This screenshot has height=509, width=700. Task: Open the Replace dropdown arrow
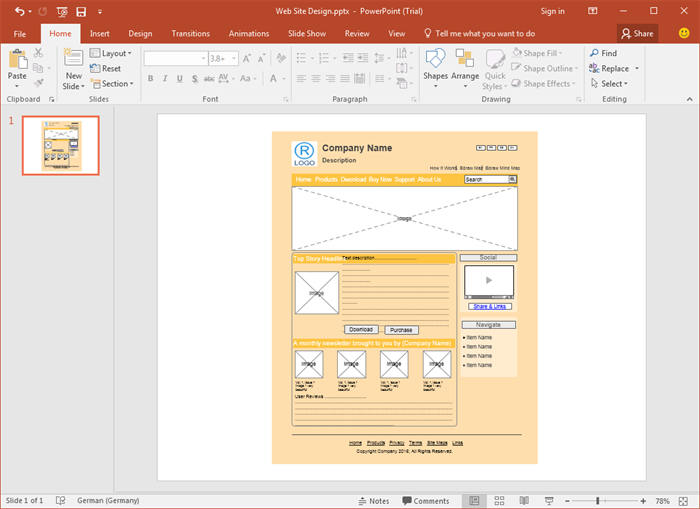[x=637, y=69]
